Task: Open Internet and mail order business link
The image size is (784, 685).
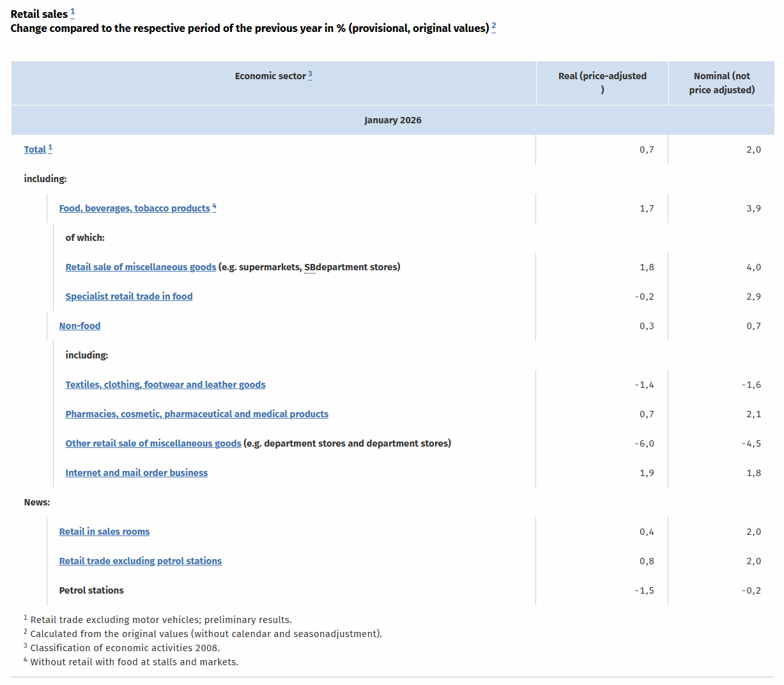Action: (x=136, y=473)
